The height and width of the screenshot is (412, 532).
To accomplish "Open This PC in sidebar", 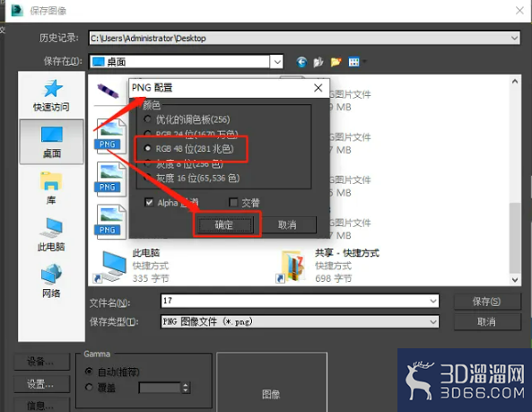I will coord(51,234).
